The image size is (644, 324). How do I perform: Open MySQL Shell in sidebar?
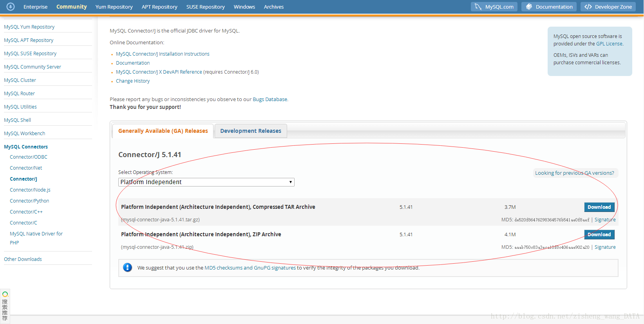(18, 120)
